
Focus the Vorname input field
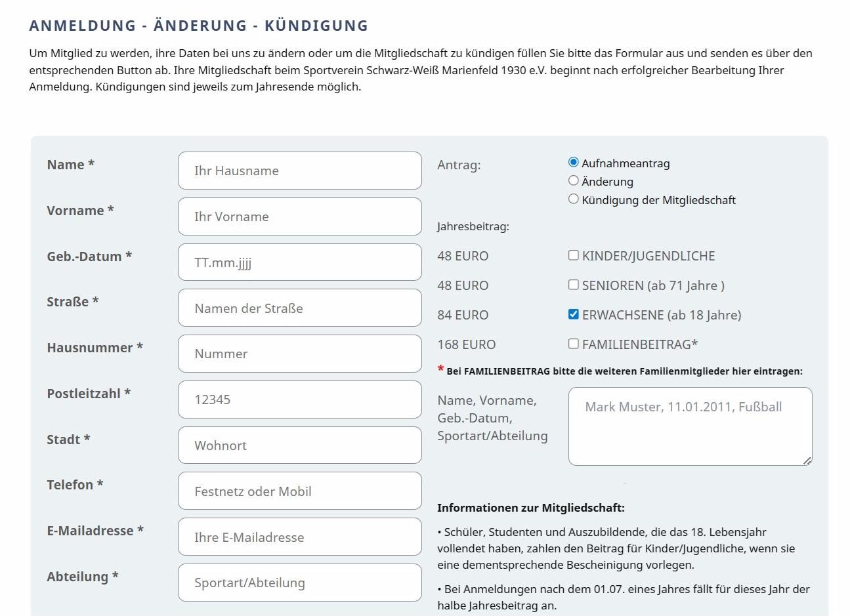tap(299, 216)
